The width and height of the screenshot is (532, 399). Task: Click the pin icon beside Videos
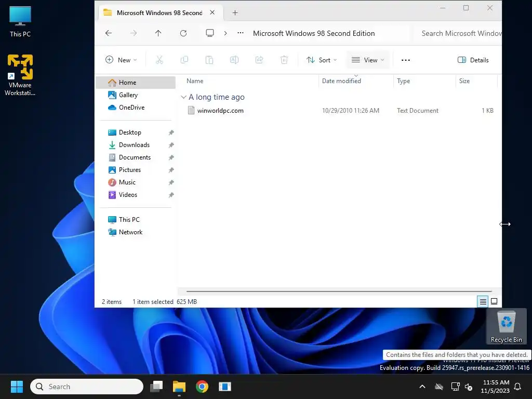171,195
